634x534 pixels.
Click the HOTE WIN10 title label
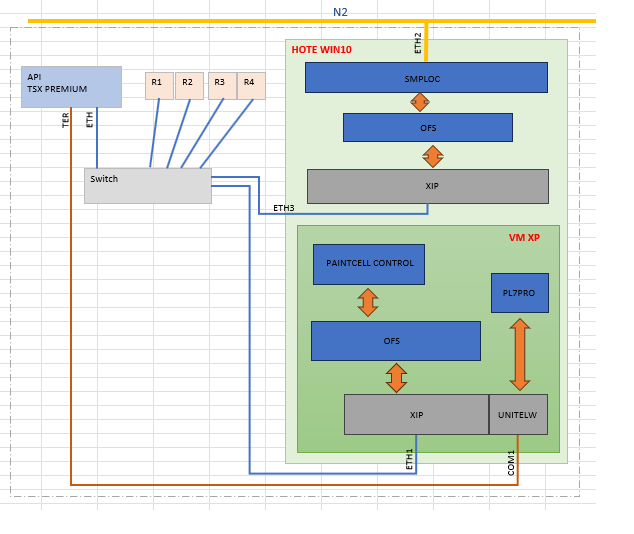[321, 49]
